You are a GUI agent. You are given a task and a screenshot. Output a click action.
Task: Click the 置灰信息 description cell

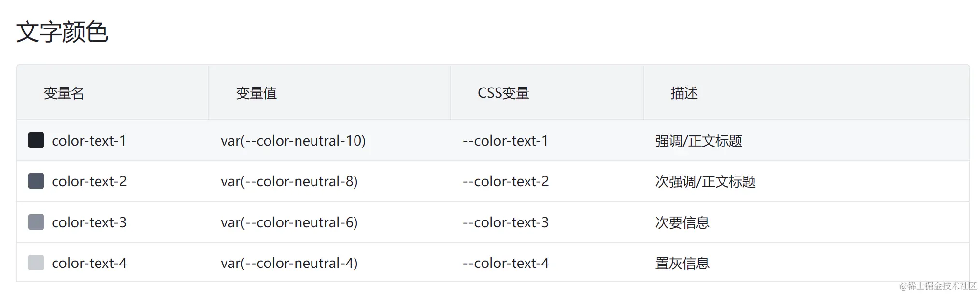coord(682,263)
